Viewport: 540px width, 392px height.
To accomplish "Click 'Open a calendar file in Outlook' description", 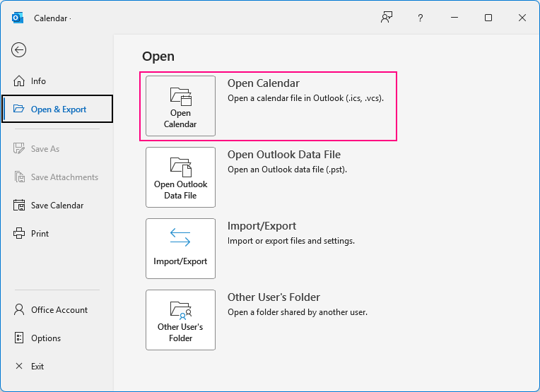I will [305, 98].
